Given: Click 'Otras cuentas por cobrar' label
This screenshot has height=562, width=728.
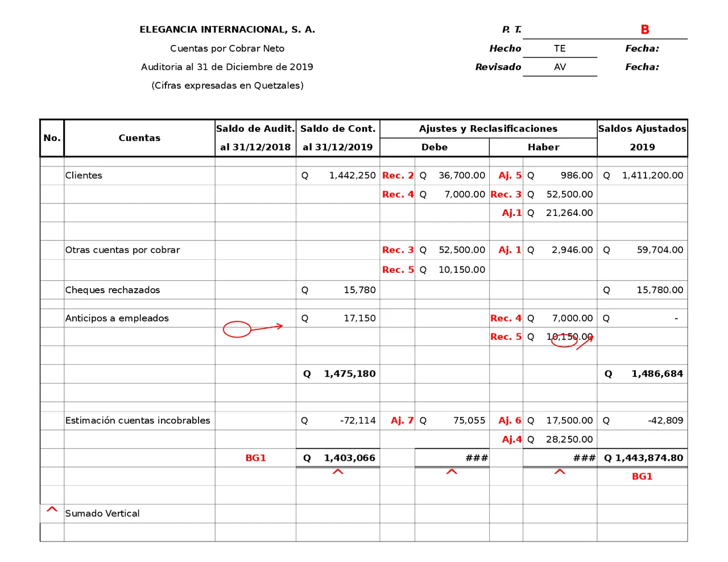Looking at the screenshot, I should (122, 250).
